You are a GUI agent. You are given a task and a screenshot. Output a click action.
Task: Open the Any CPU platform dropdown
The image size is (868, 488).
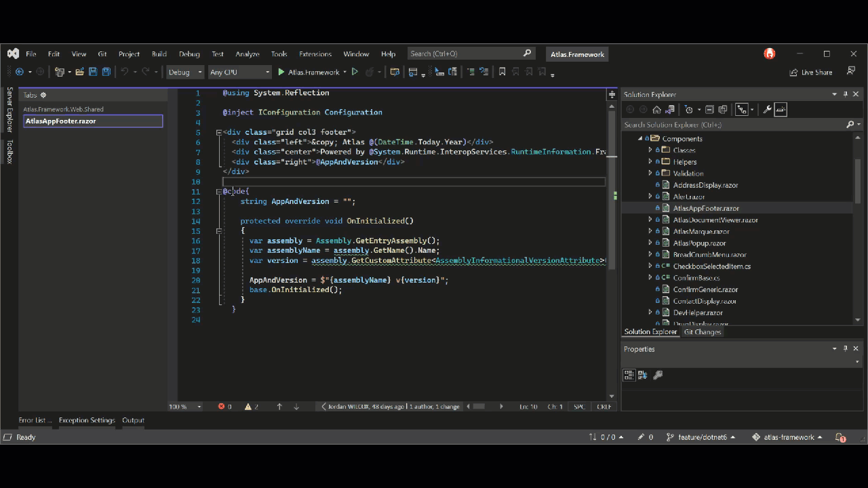[x=239, y=72]
